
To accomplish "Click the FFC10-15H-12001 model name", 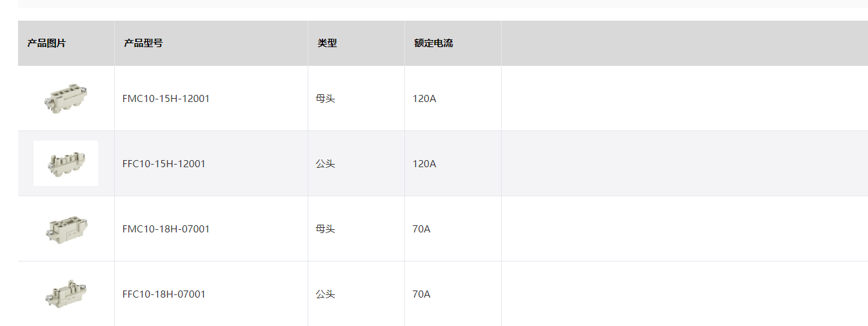I will tap(164, 164).
